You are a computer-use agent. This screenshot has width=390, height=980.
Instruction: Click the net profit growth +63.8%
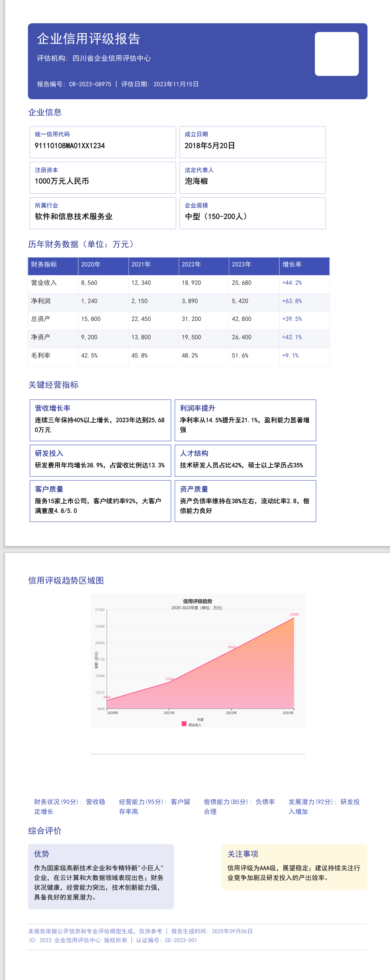[x=292, y=301]
